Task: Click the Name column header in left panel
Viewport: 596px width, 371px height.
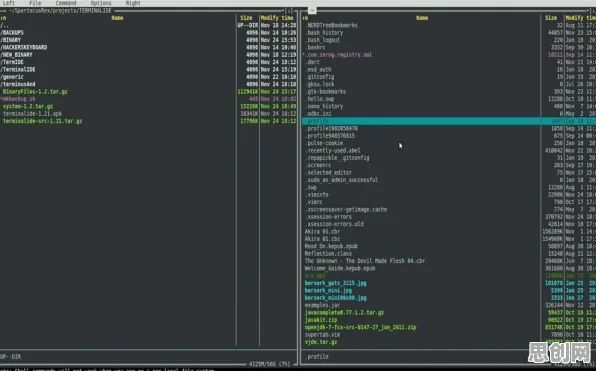Action: point(117,18)
